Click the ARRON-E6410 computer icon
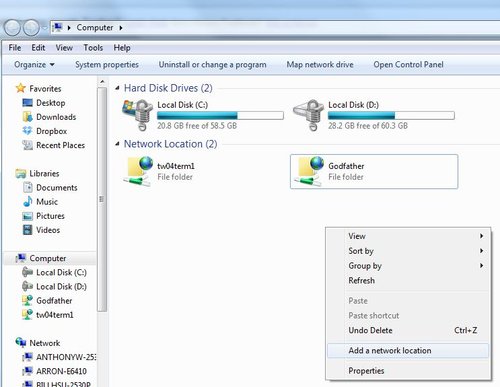Screen dimensions: 500x387 coord(27,371)
